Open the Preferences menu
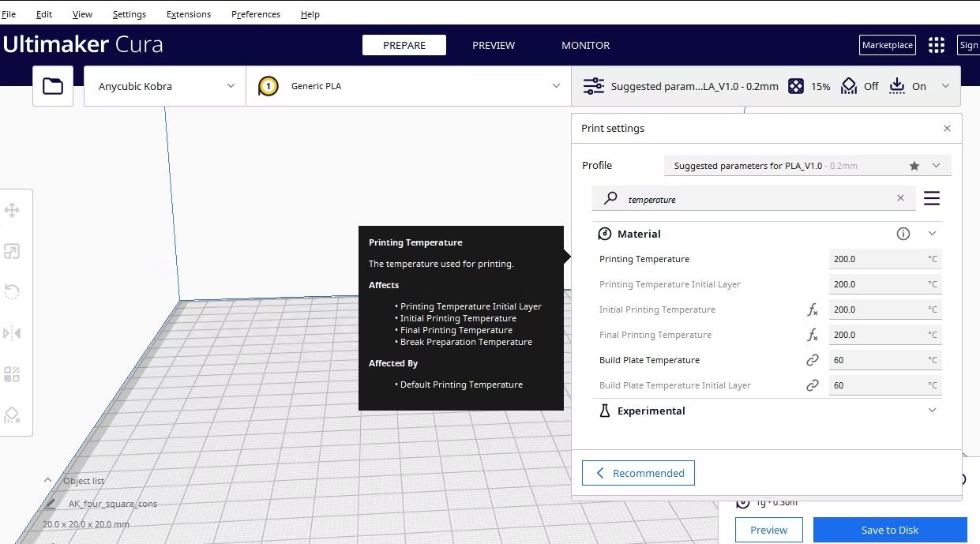 pyautogui.click(x=256, y=14)
